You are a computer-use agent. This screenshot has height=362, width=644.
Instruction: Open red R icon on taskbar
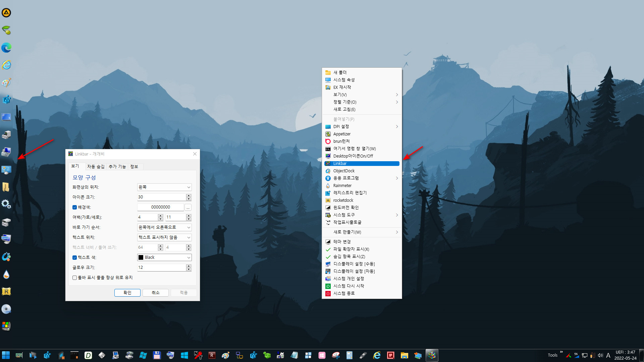click(x=212, y=355)
